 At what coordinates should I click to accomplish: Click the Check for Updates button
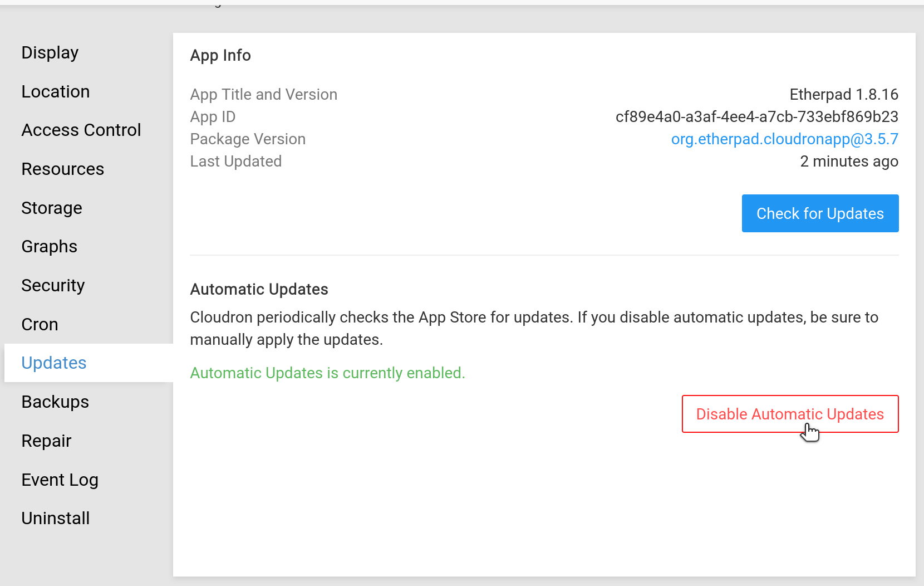(820, 213)
